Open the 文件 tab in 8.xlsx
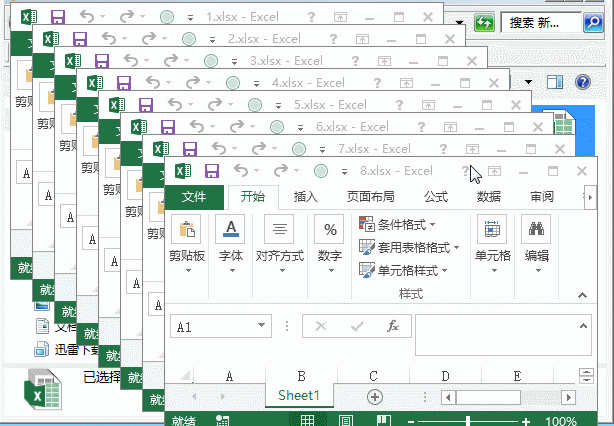 (x=194, y=197)
